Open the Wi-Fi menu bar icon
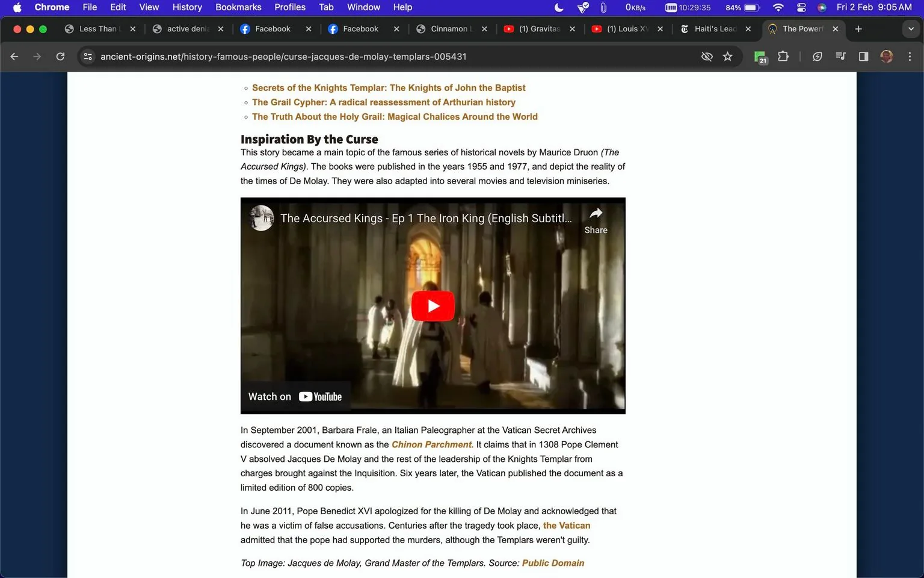Screen dimensions: 924x578 click(778, 7)
